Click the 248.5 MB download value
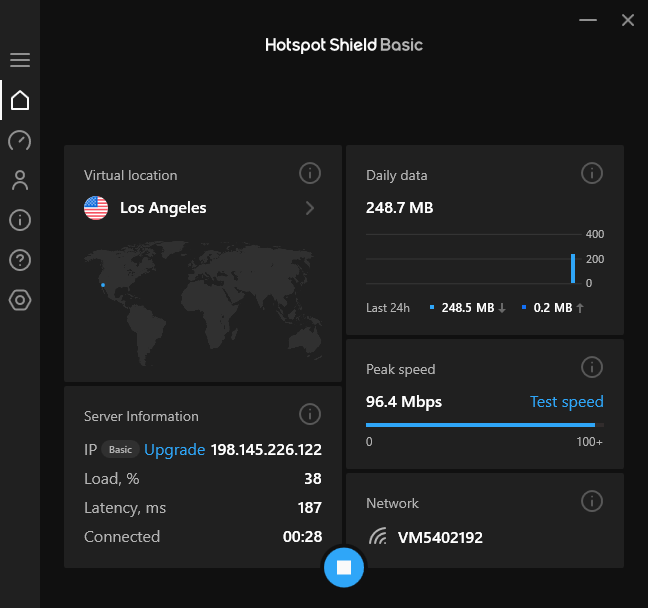This screenshot has height=608, width=648. (x=468, y=308)
